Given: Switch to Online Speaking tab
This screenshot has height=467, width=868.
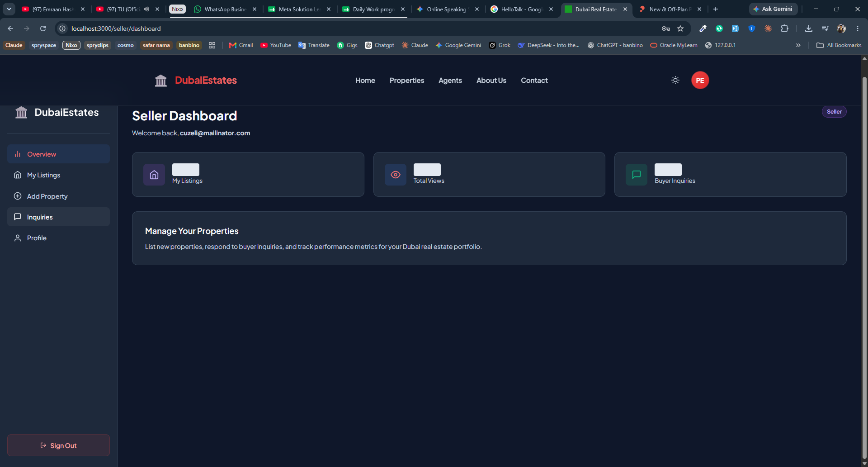Looking at the screenshot, I should pyautogui.click(x=448, y=9).
